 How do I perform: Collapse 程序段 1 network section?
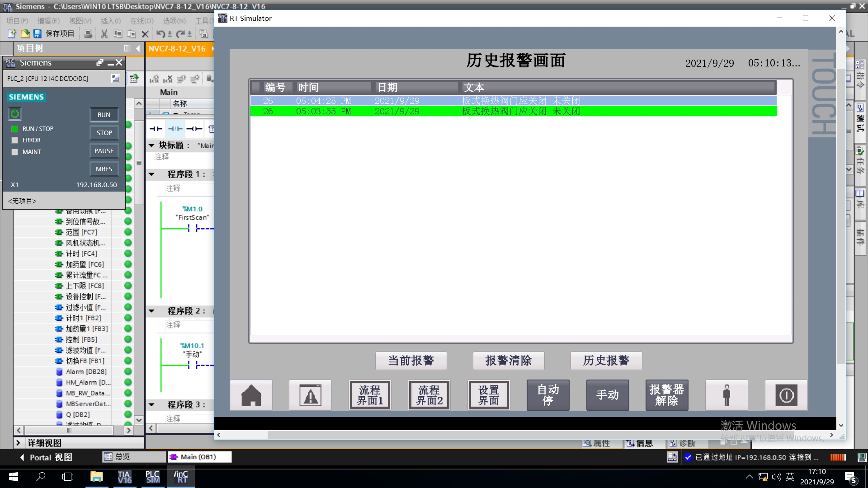pos(152,174)
